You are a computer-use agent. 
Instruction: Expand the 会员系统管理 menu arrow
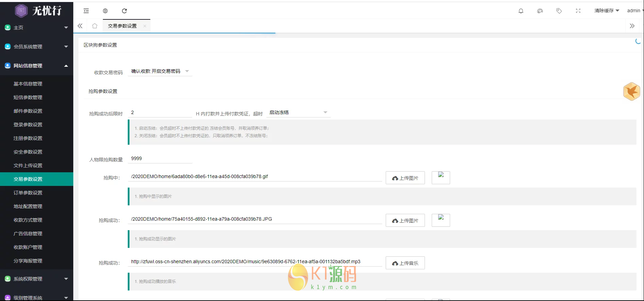pyautogui.click(x=66, y=47)
